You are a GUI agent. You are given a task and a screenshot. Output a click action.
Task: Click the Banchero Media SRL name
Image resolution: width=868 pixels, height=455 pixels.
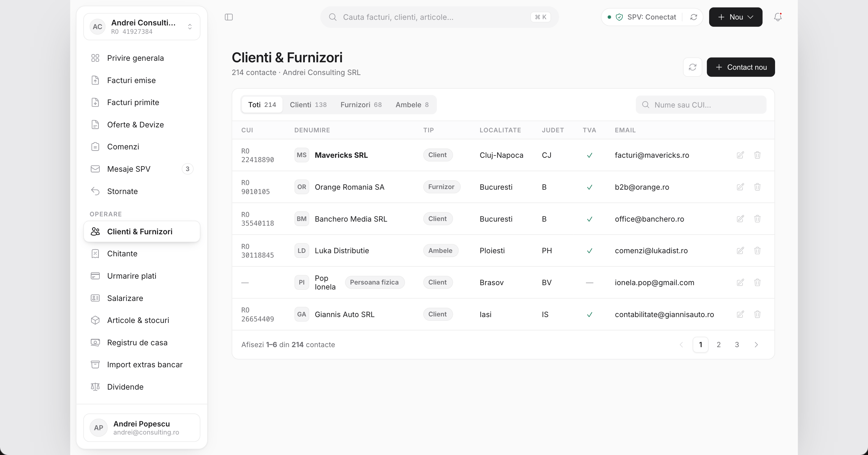tap(351, 219)
